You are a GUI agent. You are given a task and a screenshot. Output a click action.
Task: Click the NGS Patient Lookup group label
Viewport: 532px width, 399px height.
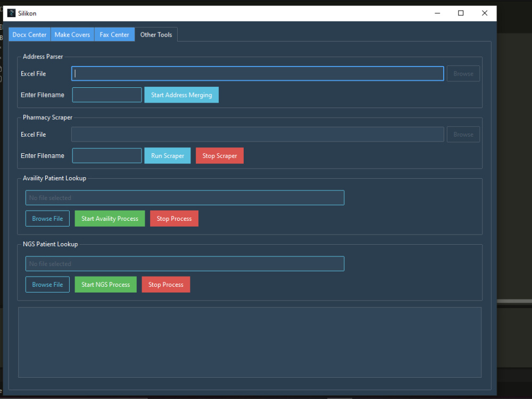50,244
